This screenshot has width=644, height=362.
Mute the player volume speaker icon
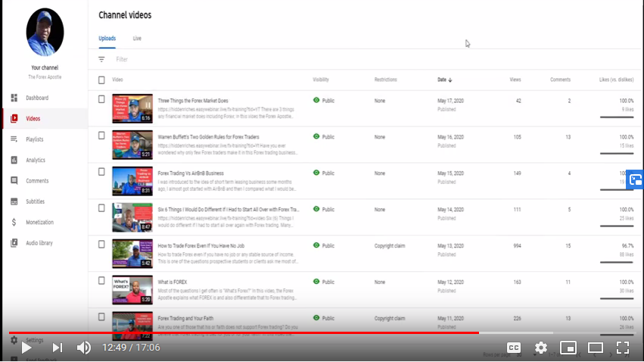tap(84, 348)
